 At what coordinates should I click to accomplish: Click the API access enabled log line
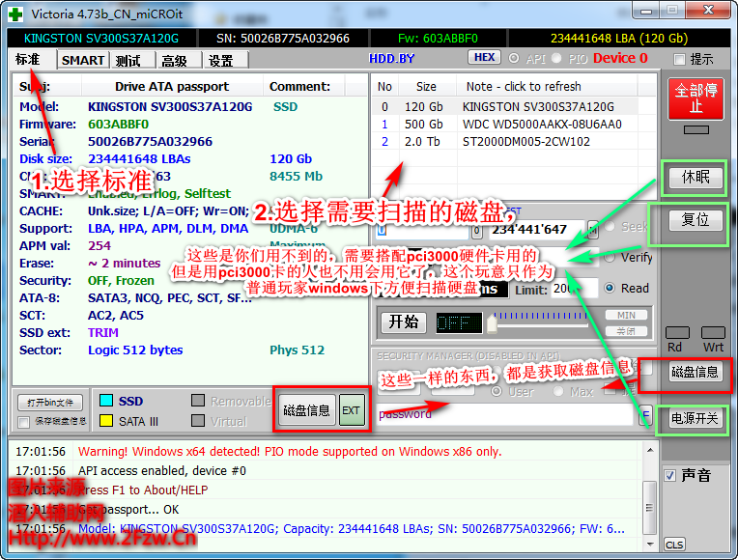click(x=162, y=470)
